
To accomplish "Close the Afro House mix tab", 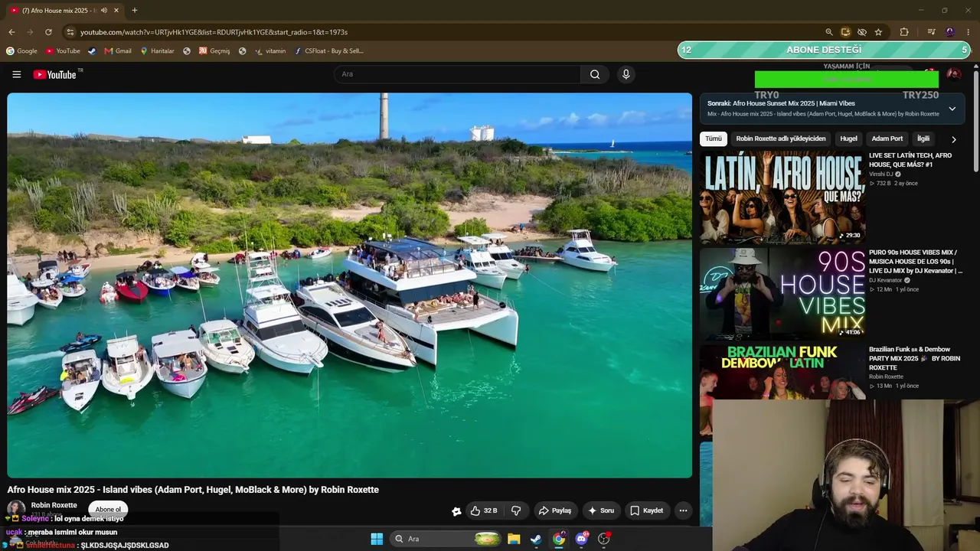I will pos(116,11).
